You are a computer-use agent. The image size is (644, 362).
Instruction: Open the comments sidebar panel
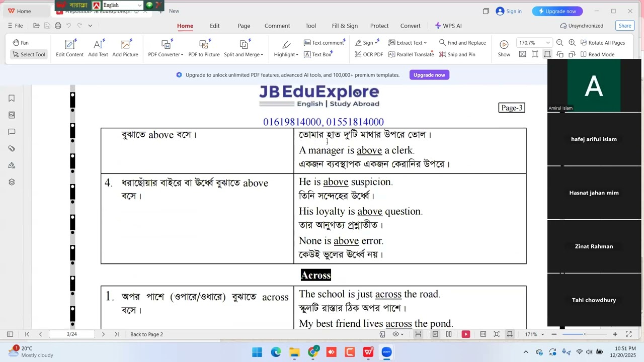tap(12, 132)
